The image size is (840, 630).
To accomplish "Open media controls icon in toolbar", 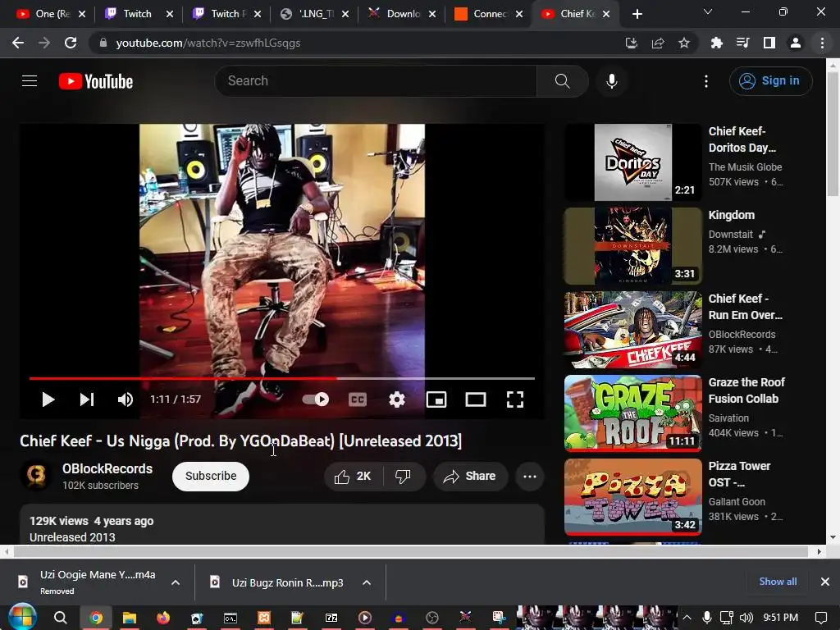I will tap(742, 43).
